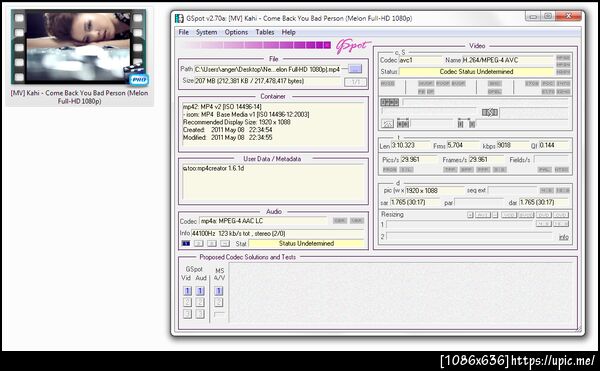This screenshot has height=371, width=600.
Task: Maximize the GSpot window
Action: point(548,16)
